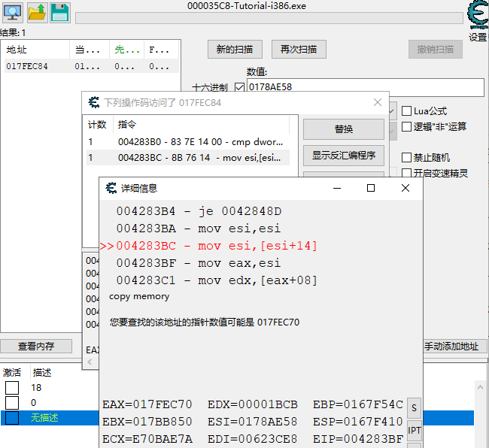The image size is (489, 448).
Task: Close the 详细信息 window
Action: (x=405, y=188)
